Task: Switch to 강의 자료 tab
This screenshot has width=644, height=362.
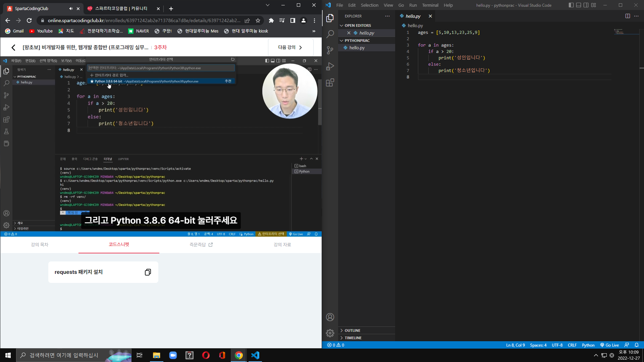Action: pyautogui.click(x=282, y=245)
